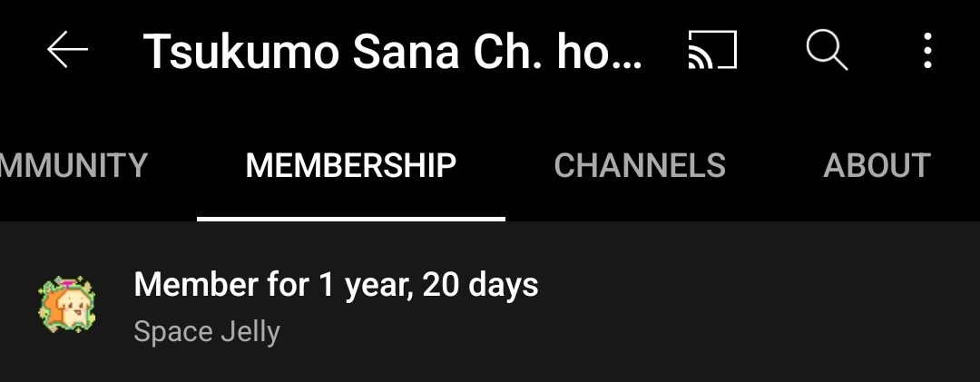The image size is (980, 382).
Task: Click the white underline below Membership tab
Action: [x=350, y=218]
